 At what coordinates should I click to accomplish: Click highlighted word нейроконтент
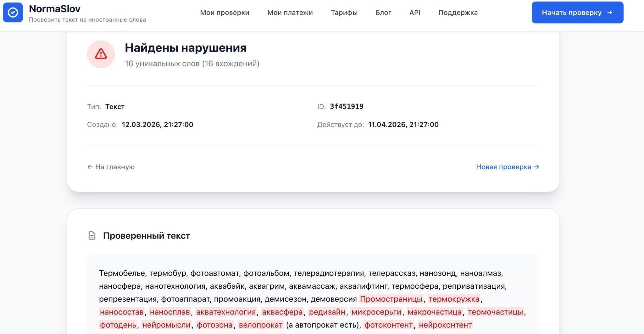pyautogui.click(x=445, y=325)
